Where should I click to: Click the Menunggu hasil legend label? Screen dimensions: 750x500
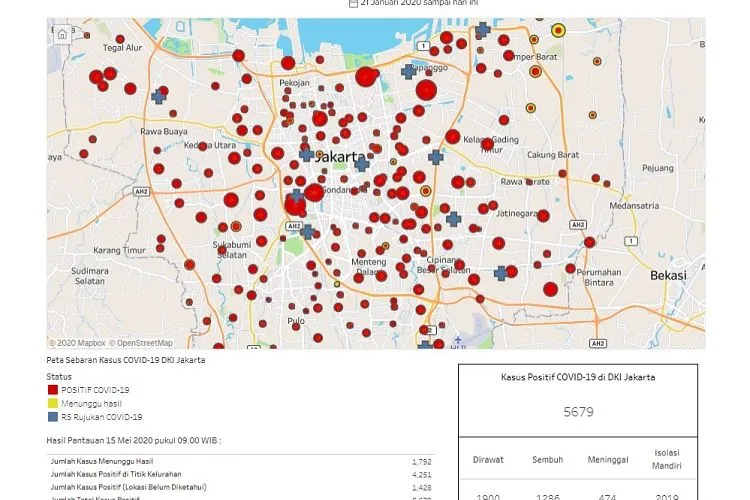pos(91,403)
